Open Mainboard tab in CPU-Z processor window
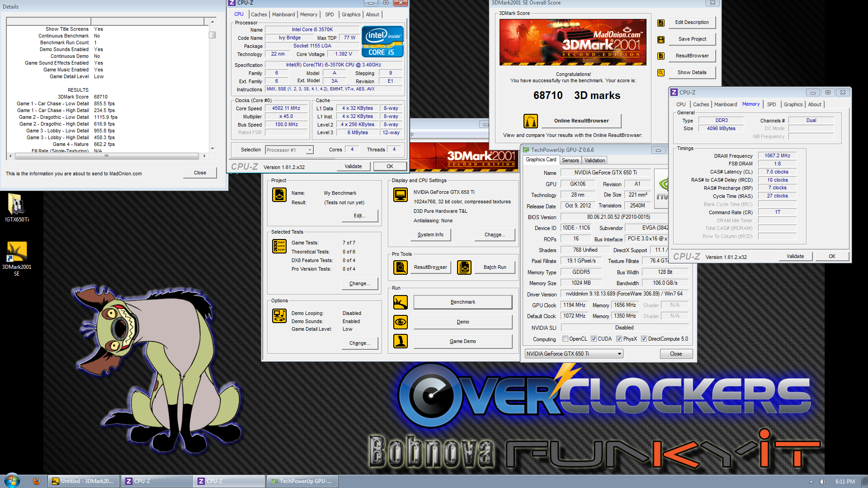The image size is (868, 488). (283, 14)
